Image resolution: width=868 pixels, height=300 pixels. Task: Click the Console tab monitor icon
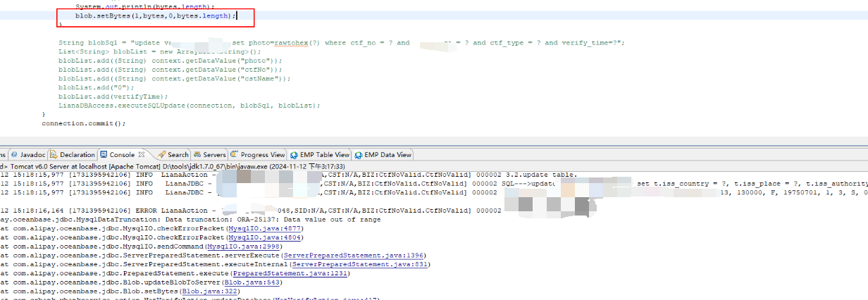click(104, 155)
